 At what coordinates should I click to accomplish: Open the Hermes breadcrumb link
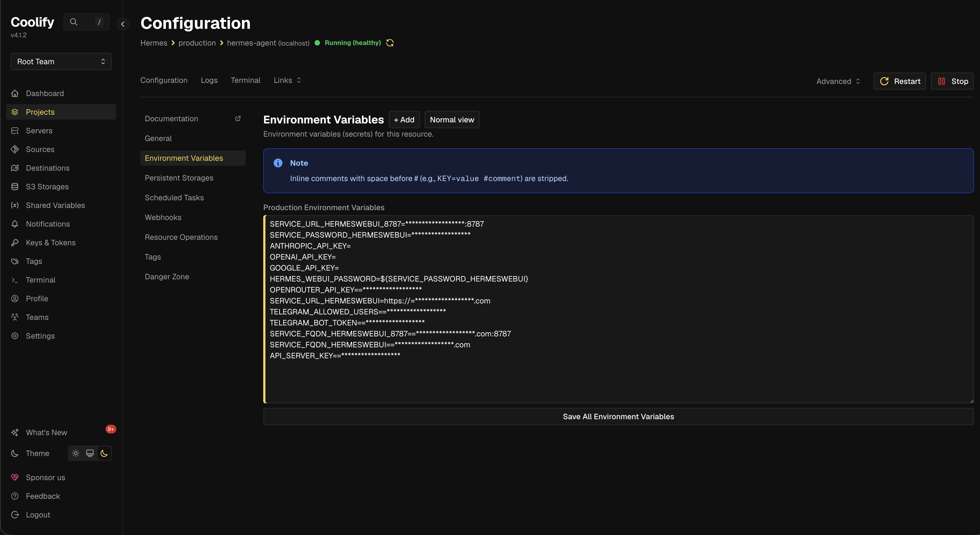[x=154, y=43]
